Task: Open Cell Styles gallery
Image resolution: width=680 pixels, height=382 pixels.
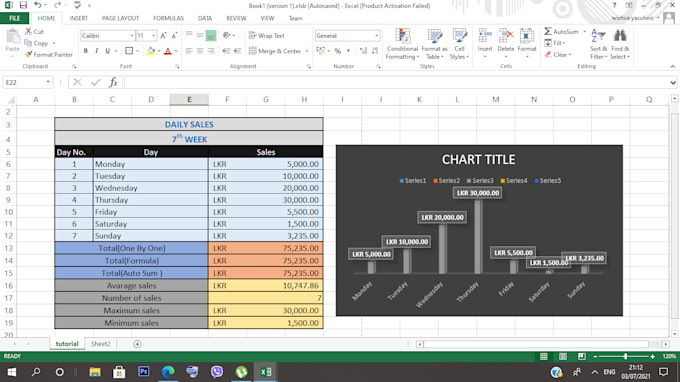Action: [x=459, y=44]
